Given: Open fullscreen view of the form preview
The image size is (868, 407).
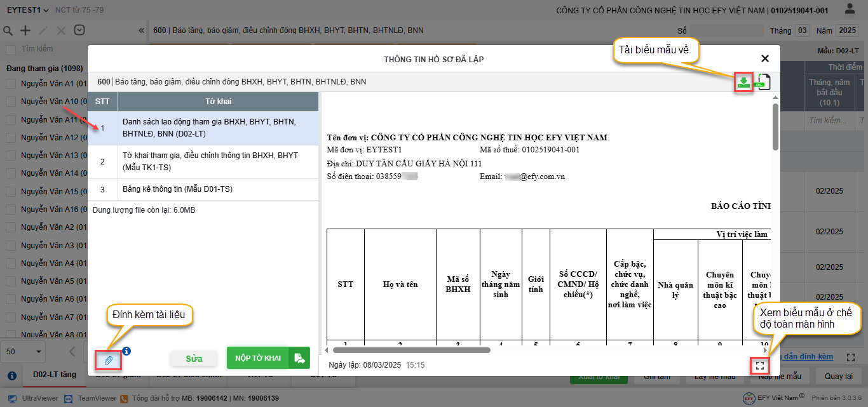Looking at the screenshot, I should pyautogui.click(x=759, y=366).
